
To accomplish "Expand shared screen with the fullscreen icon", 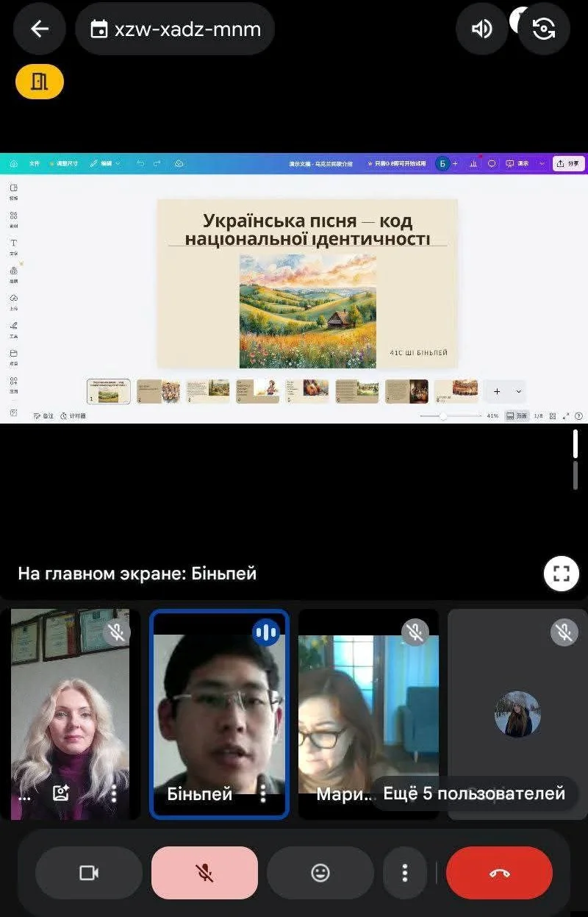I will 562,574.
